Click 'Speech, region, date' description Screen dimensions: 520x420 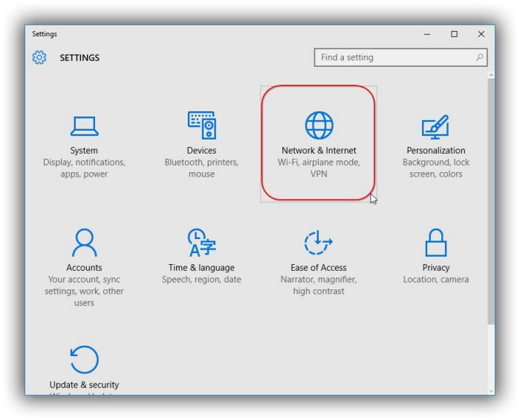[x=201, y=280]
